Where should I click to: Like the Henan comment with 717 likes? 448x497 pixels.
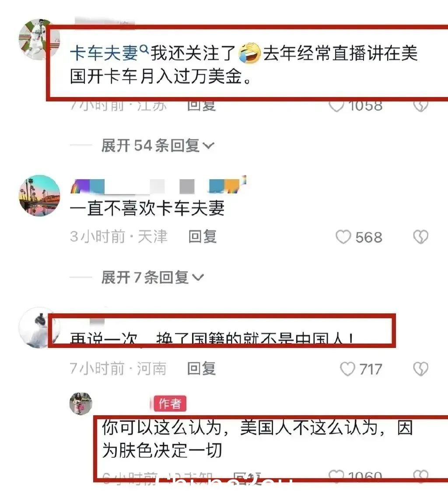click(347, 369)
